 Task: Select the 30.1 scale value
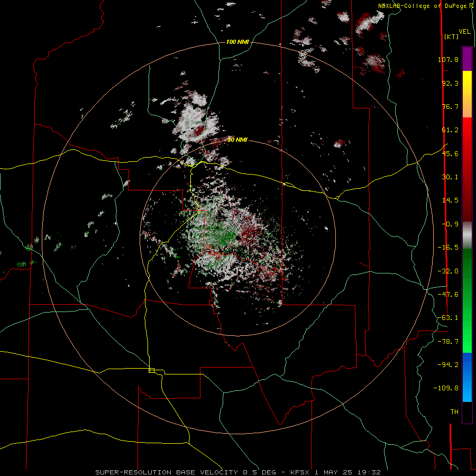(x=450, y=177)
